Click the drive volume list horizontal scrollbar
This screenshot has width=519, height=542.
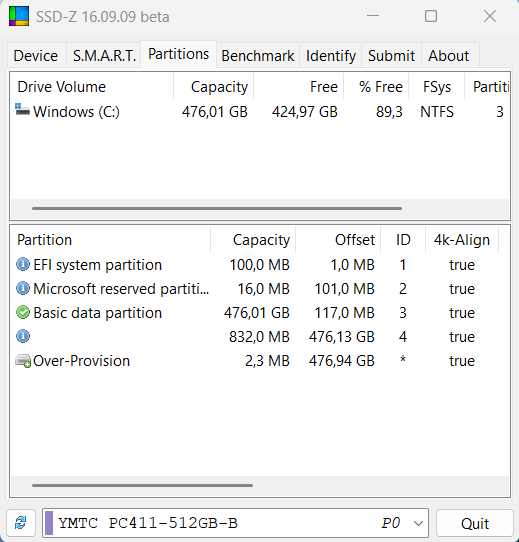[217, 208]
